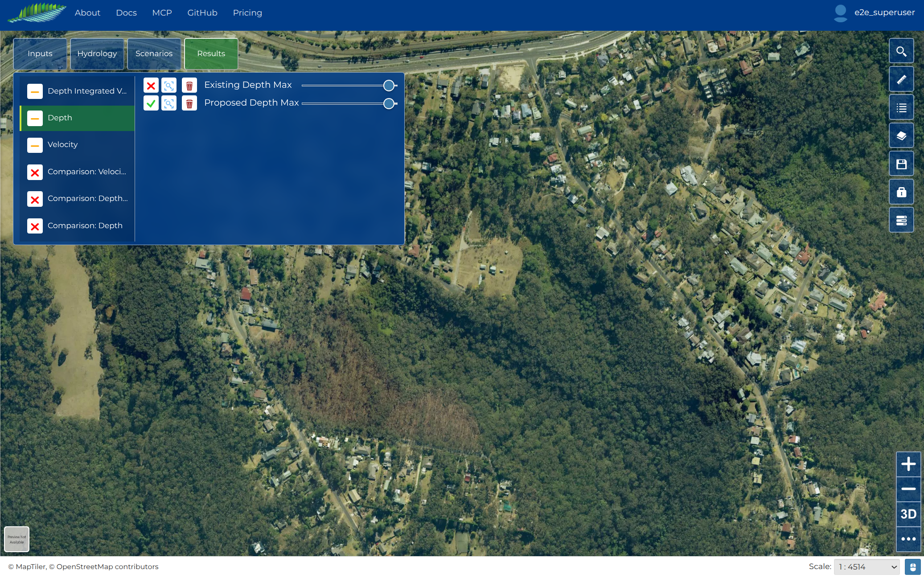Toggle the Comparison: Veloci... visibility box
The image size is (924, 578).
click(x=35, y=172)
